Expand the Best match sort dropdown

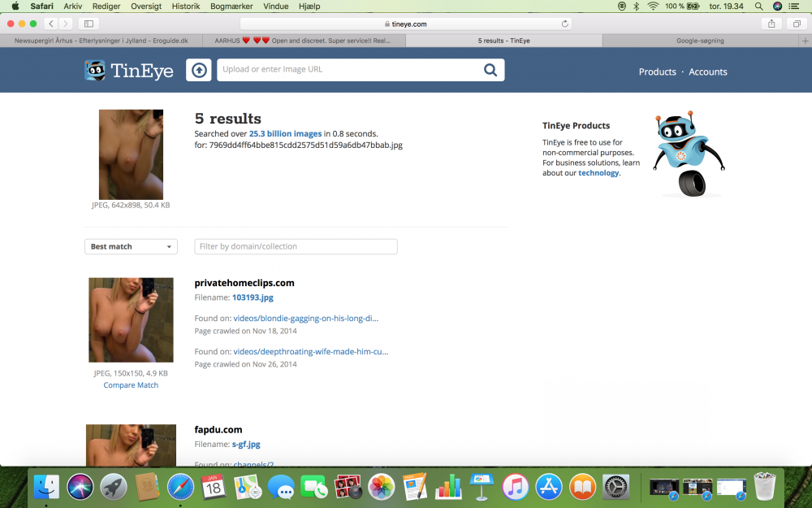tap(131, 247)
